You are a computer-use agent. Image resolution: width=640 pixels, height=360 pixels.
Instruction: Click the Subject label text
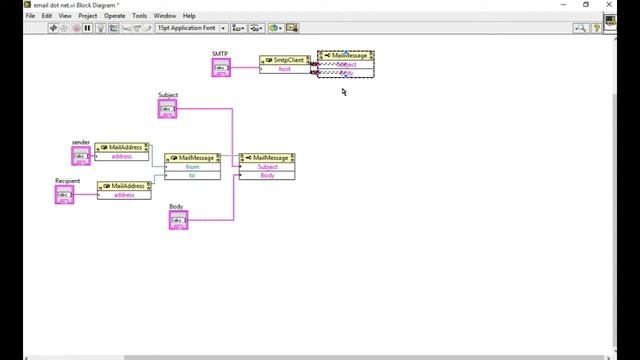pyautogui.click(x=168, y=95)
